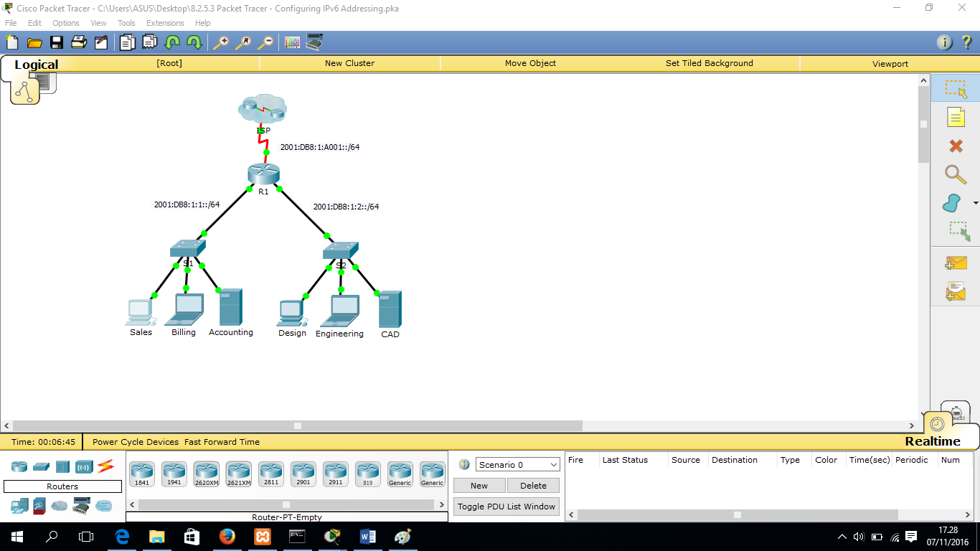Open the Options menu
This screenshot has width=980, height=551.
pos(66,23)
